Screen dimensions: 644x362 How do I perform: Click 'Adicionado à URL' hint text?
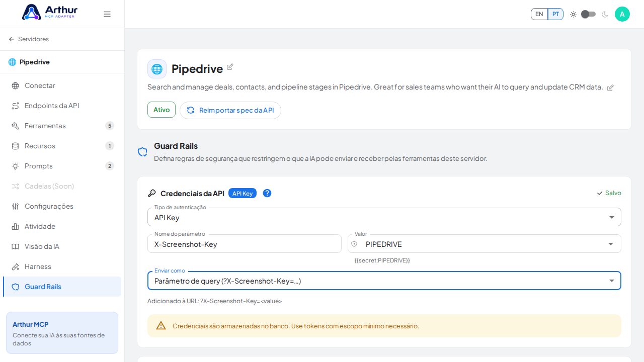[215, 301]
